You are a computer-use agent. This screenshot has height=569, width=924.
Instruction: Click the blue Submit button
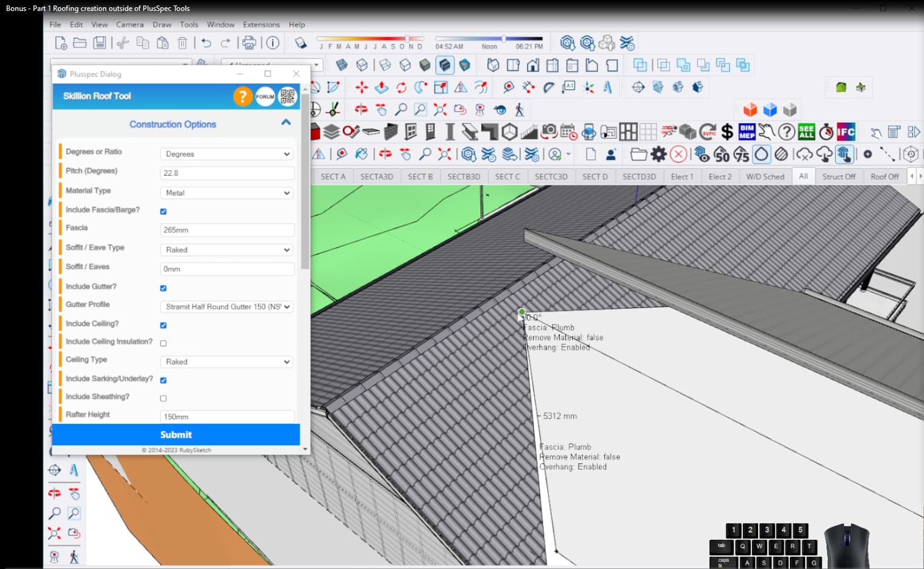pos(176,434)
